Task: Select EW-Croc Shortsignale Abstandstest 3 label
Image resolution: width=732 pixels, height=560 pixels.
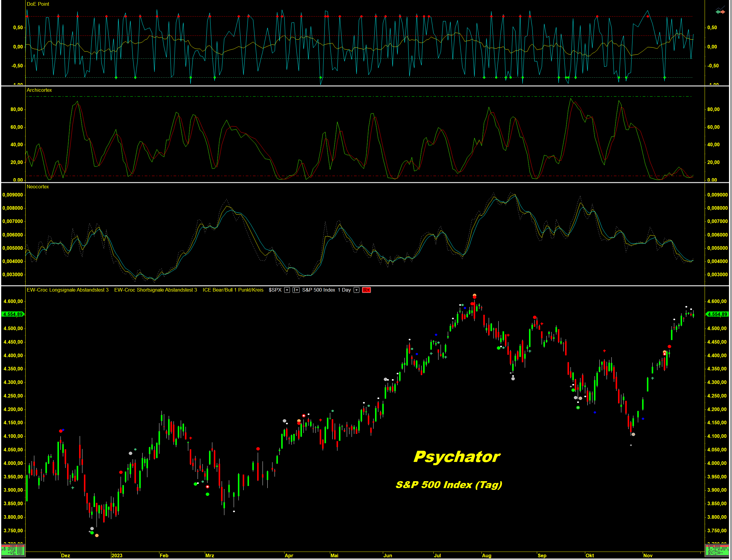Action: pos(155,290)
